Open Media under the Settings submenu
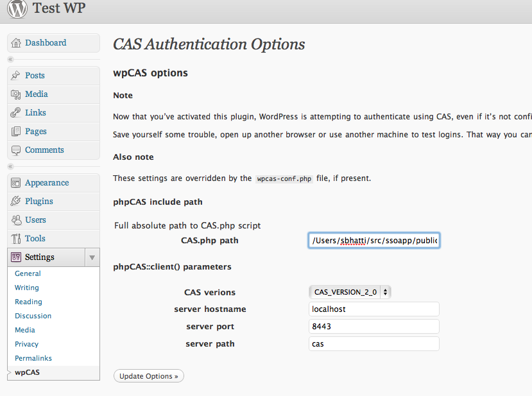 (25, 330)
